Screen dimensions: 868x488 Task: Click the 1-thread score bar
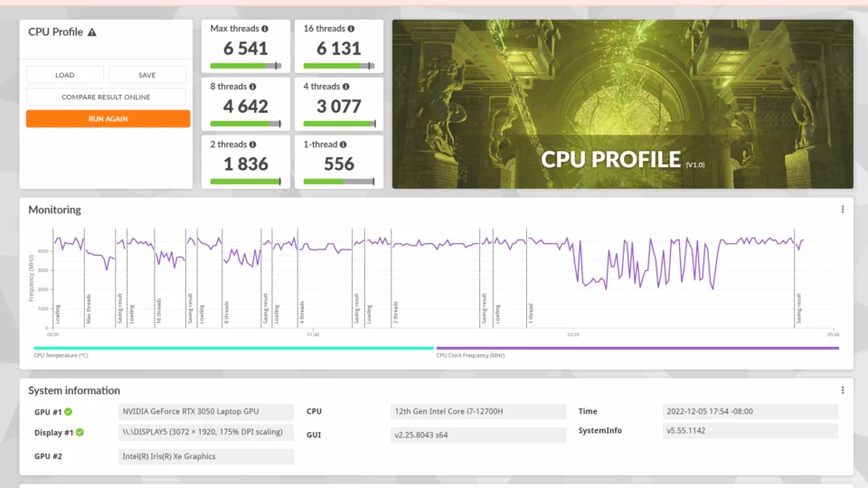pyautogui.click(x=339, y=182)
